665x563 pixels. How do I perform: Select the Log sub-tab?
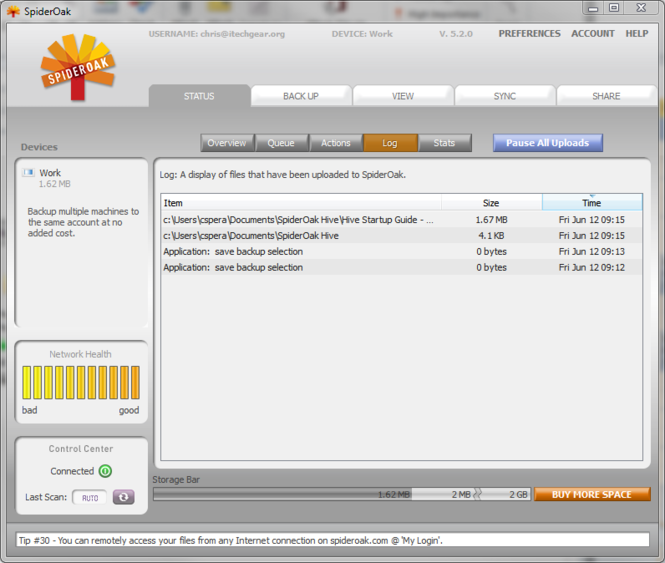pyautogui.click(x=390, y=143)
